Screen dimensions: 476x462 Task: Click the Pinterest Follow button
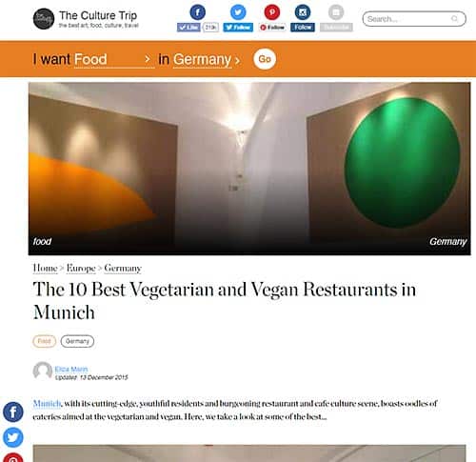click(x=272, y=28)
